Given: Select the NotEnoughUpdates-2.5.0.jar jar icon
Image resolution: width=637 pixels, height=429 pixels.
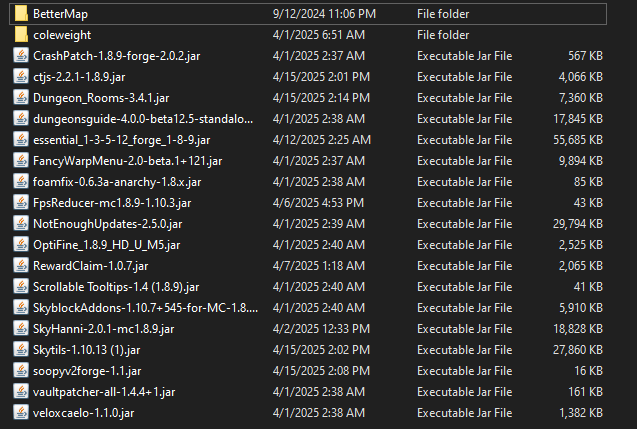Looking at the screenshot, I should click(21, 224).
